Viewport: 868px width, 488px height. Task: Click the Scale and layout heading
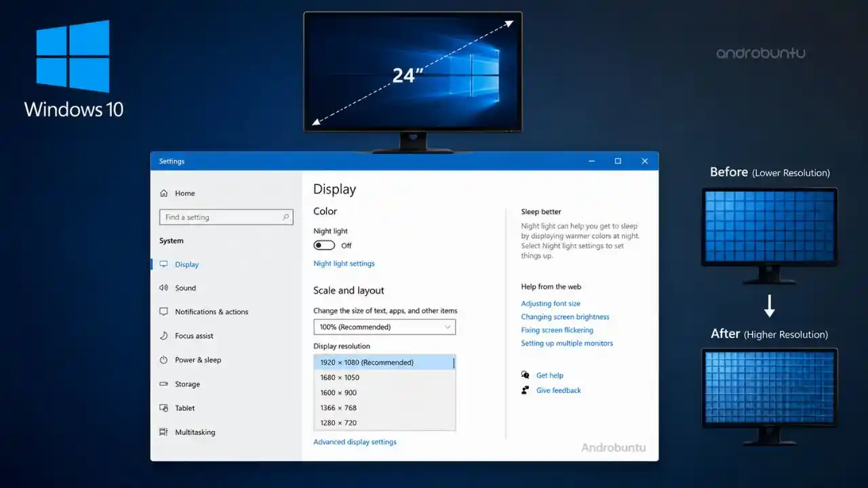[349, 290]
